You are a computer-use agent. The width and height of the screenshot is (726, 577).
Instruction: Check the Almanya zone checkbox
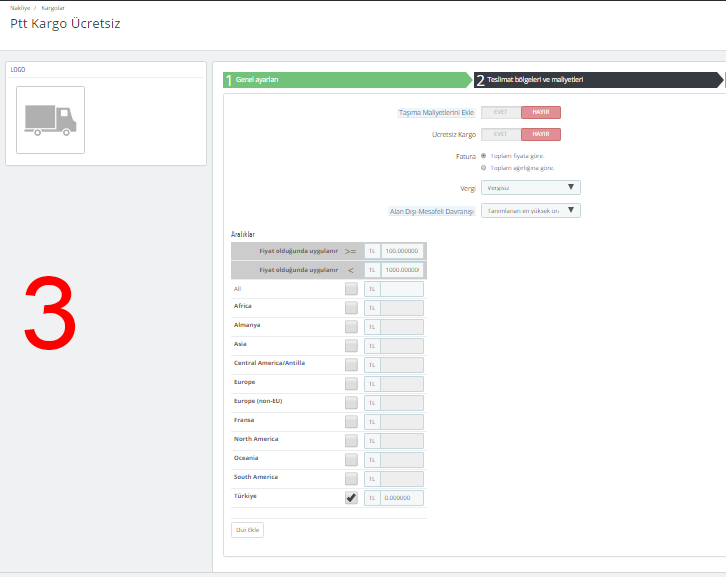[x=351, y=327]
